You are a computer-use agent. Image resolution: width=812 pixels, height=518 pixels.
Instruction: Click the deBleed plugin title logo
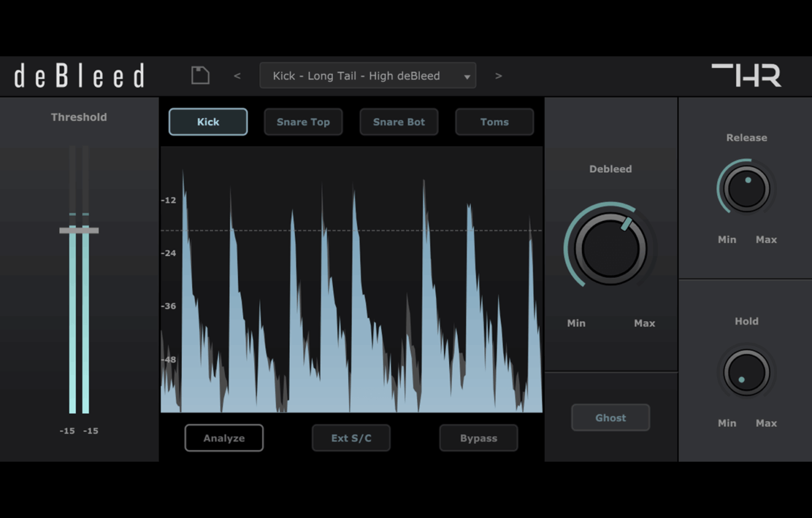coord(79,76)
